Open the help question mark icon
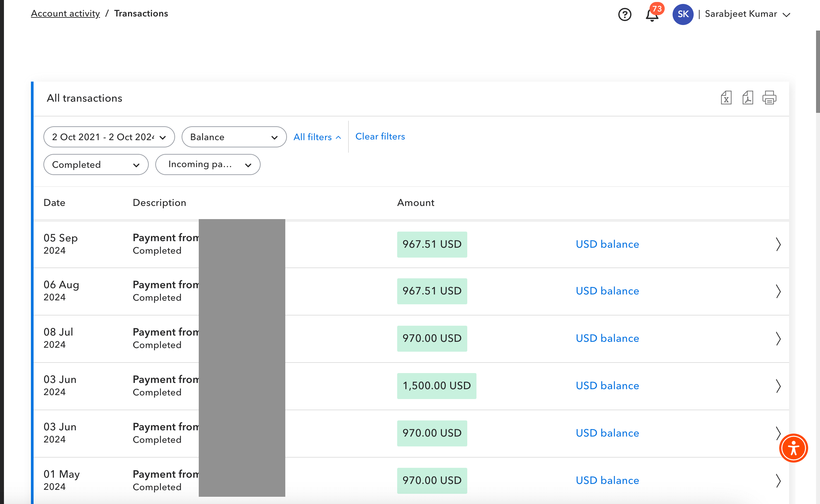Screen dimensions: 820x504 625,14
